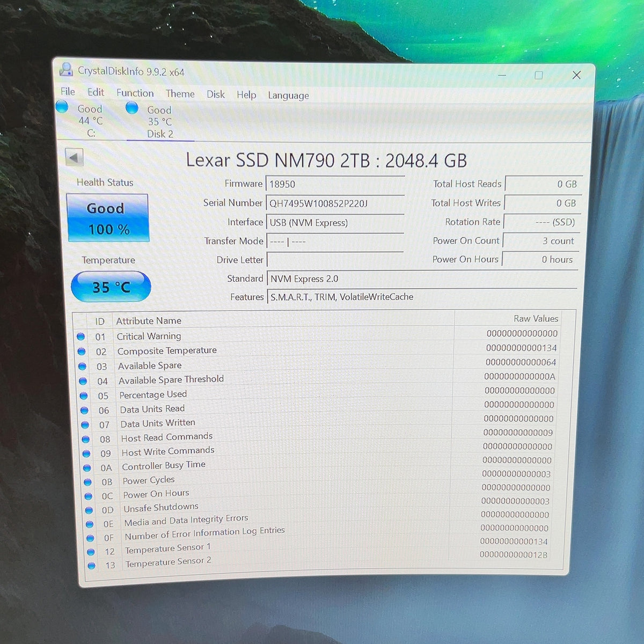Open the Help menu
Viewport: 644px width, 644px height.
point(246,94)
